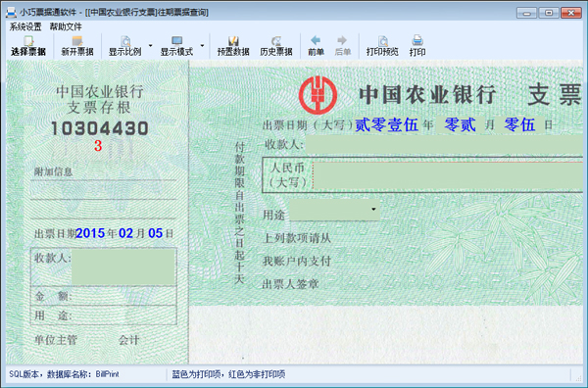Screen dimensions: 588x388
Task: Click status text SQL版本，数据库名称：BillPrint
Action: [64, 374]
